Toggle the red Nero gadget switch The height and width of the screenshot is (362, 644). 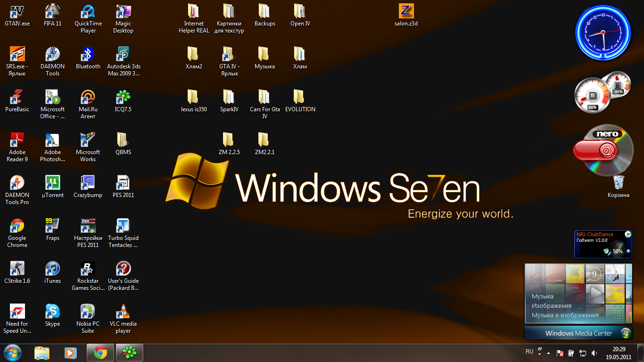[595, 151]
